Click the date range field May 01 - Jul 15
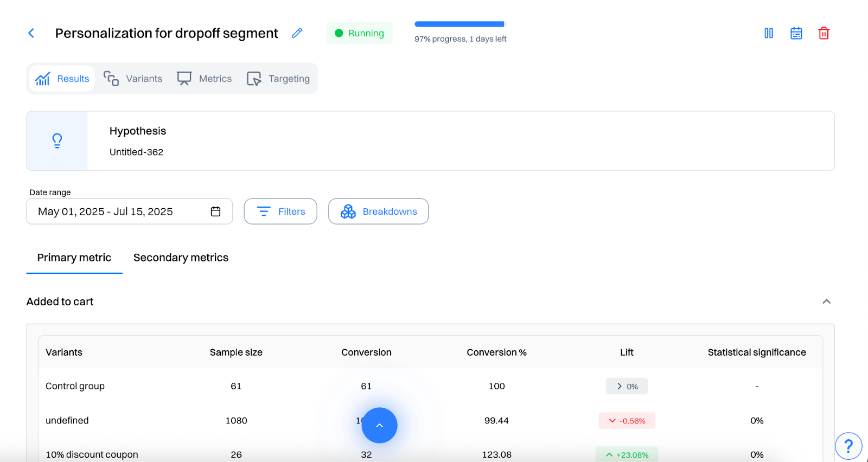The height and width of the screenshot is (462, 868). [129, 211]
